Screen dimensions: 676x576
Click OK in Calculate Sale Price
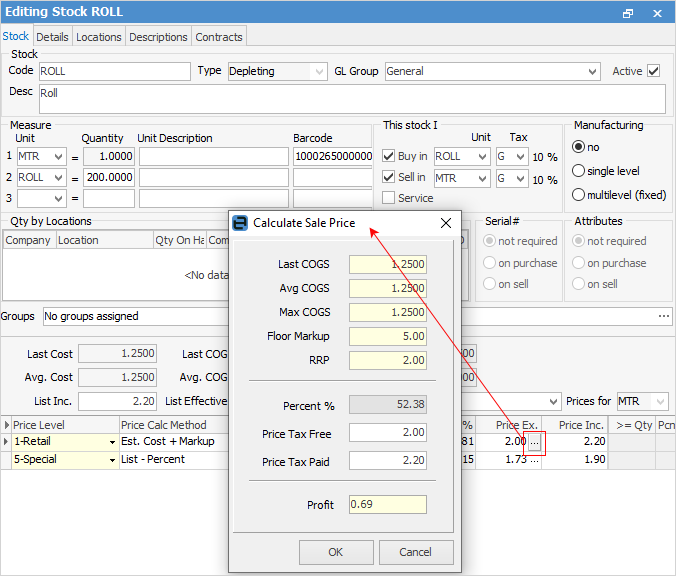[335, 552]
